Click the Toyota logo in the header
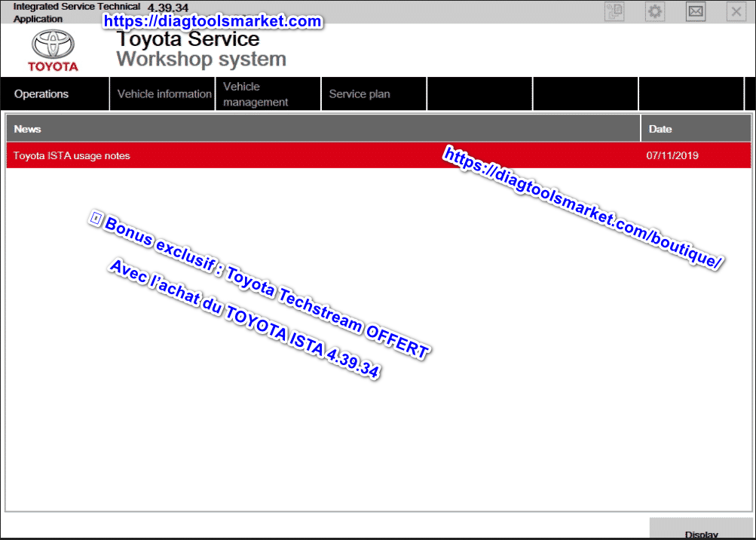This screenshot has height=540, width=756. (53, 50)
